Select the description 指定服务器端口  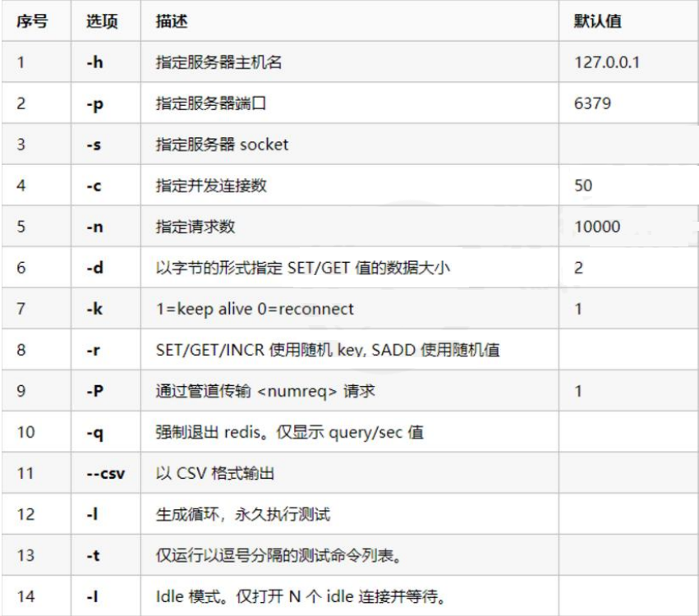210,103
